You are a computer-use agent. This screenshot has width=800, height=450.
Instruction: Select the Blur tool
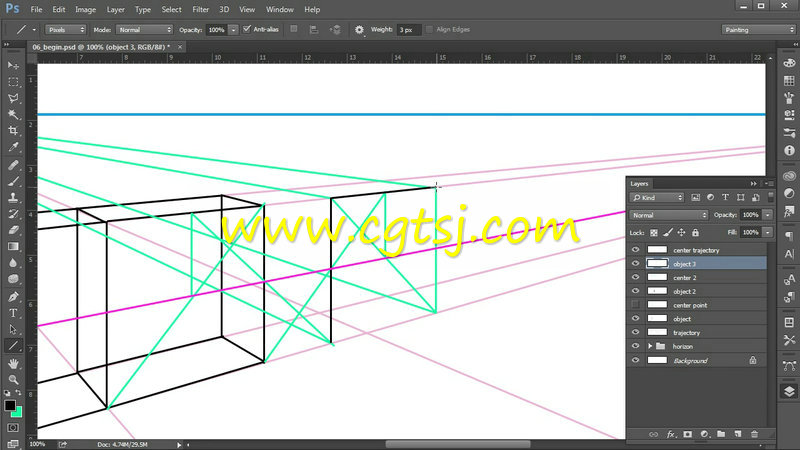(13, 263)
